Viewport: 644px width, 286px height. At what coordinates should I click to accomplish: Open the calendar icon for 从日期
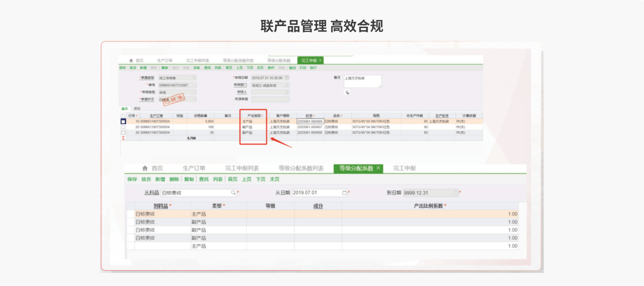(344, 193)
